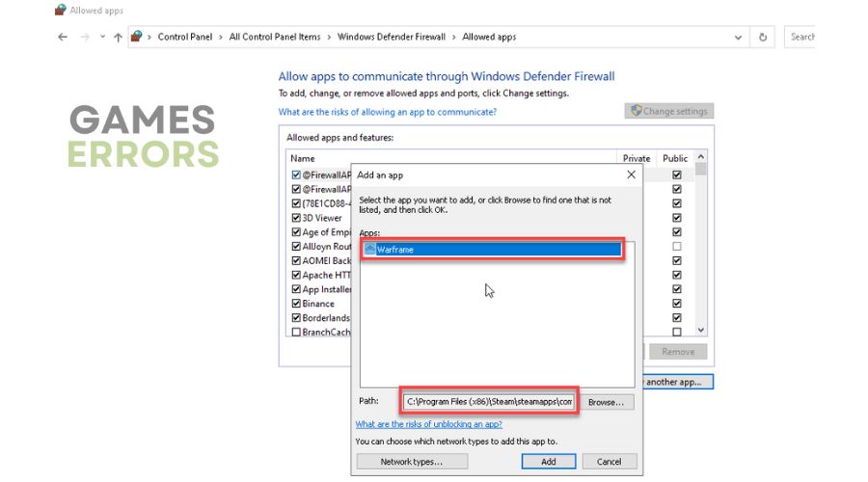The height and width of the screenshot is (482, 868).
Task: Close the Add an app dialog
Action: (x=631, y=174)
